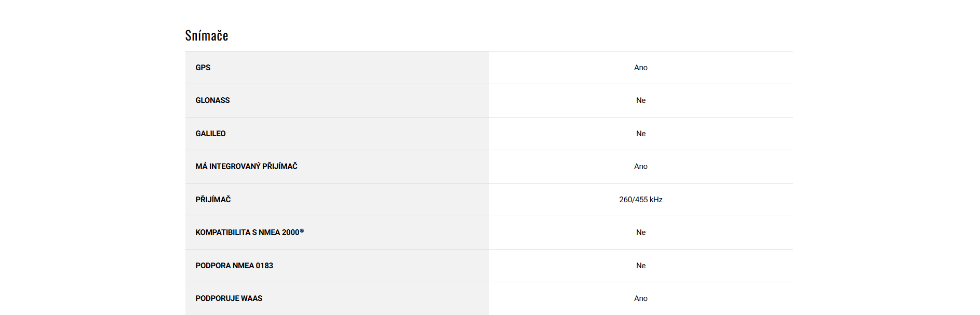Select the Ano value beside PODPORUJE WAAS
The height and width of the screenshot is (315, 980).
(x=640, y=298)
